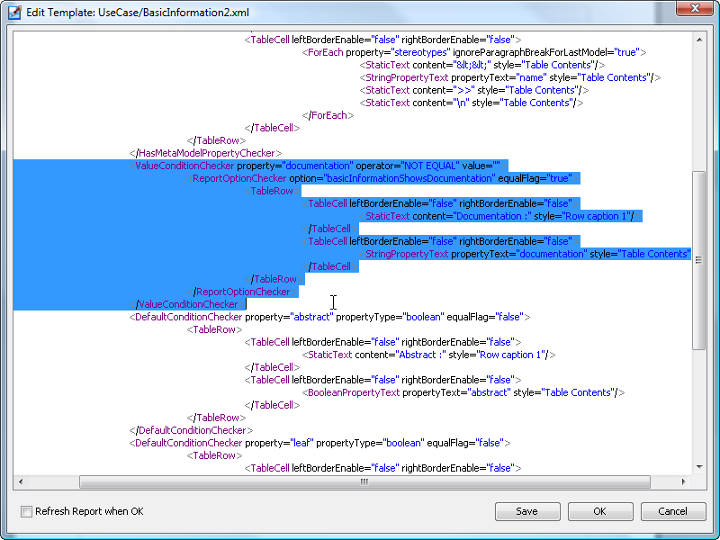Click the closing /HasMetaModelPropertyChecker tag

[x=206, y=153]
